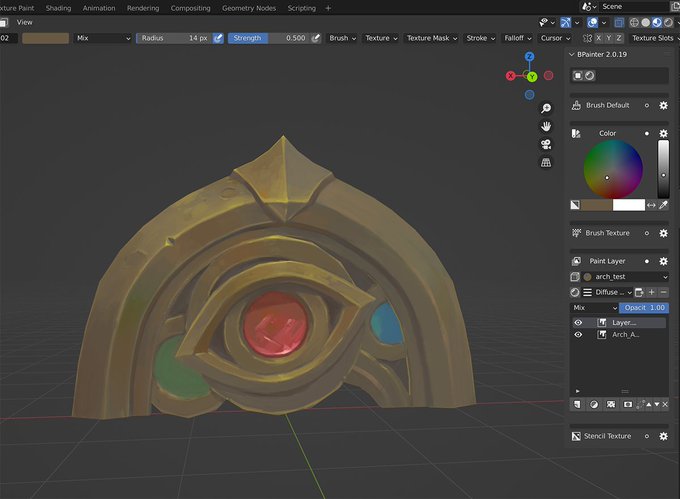Open the Texture dropdown

pyautogui.click(x=381, y=38)
